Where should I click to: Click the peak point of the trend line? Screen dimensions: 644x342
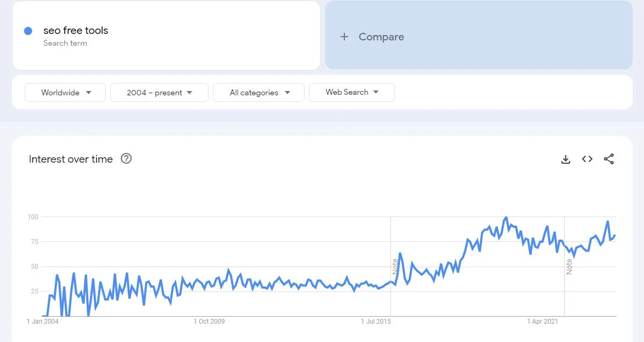[505, 217]
